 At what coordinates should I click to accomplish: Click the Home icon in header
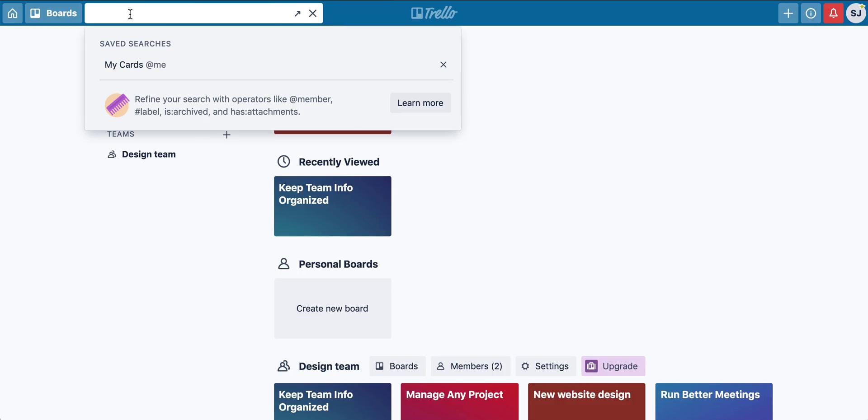pyautogui.click(x=13, y=13)
